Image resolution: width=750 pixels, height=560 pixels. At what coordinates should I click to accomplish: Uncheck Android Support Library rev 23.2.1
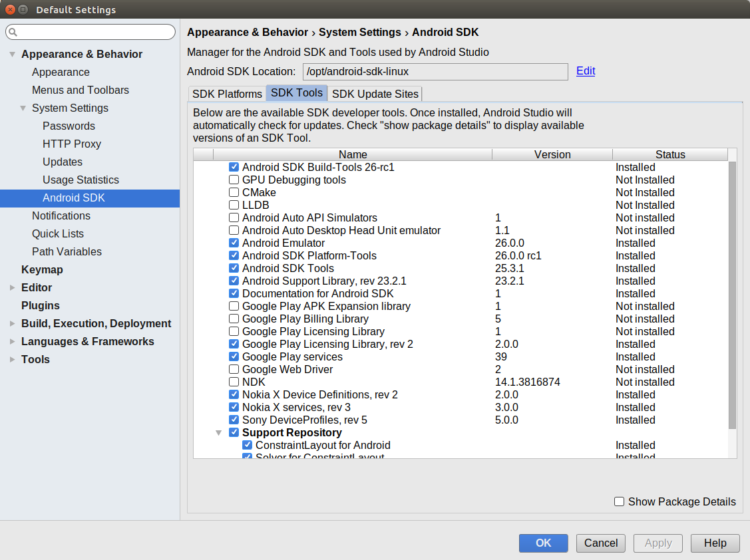pos(234,281)
